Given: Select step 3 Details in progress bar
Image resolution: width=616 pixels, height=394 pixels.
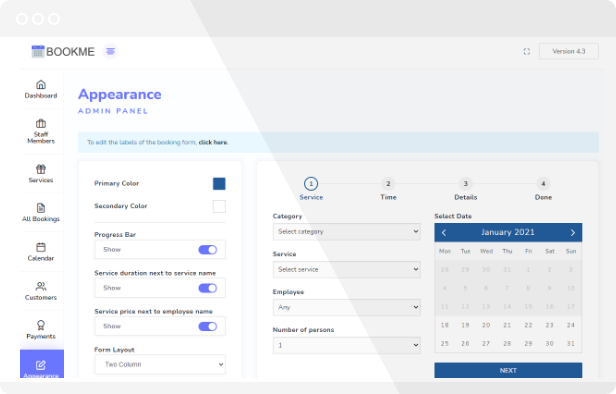Looking at the screenshot, I should (466, 184).
